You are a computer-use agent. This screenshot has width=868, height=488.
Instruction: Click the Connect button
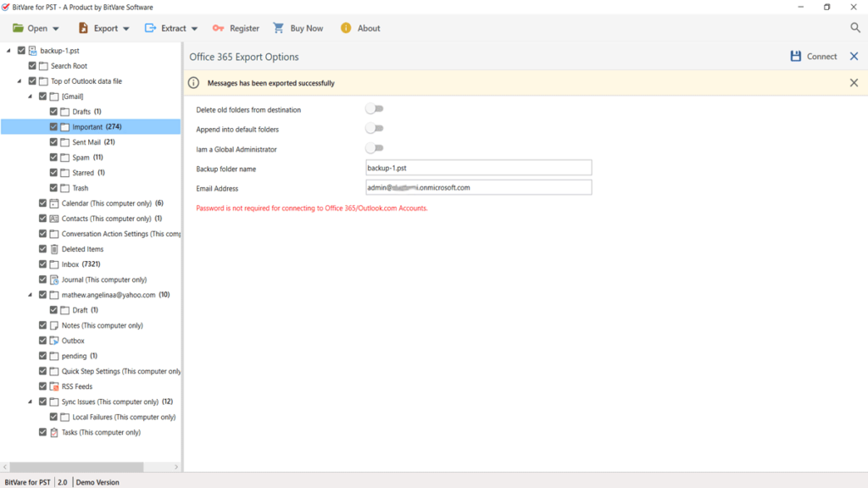pyautogui.click(x=813, y=57)
